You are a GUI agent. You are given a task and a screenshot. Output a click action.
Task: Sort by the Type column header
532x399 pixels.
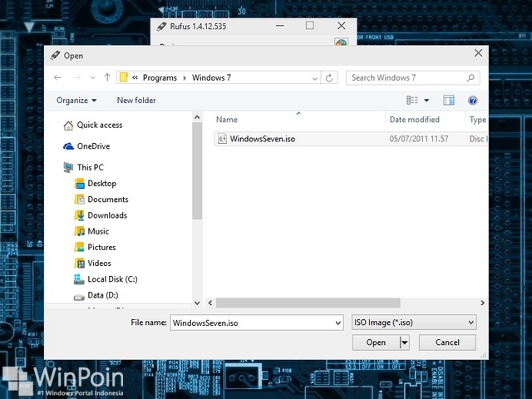(x=478, y=120)
